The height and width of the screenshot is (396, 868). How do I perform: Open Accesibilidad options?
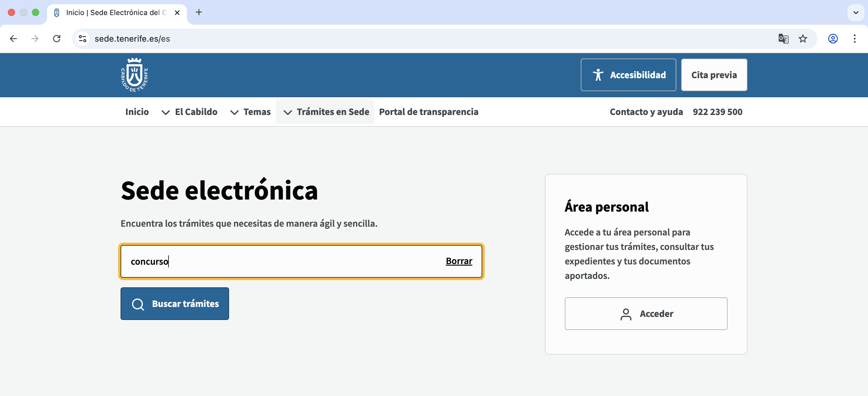pyautogui.click(x=628, y=75)
